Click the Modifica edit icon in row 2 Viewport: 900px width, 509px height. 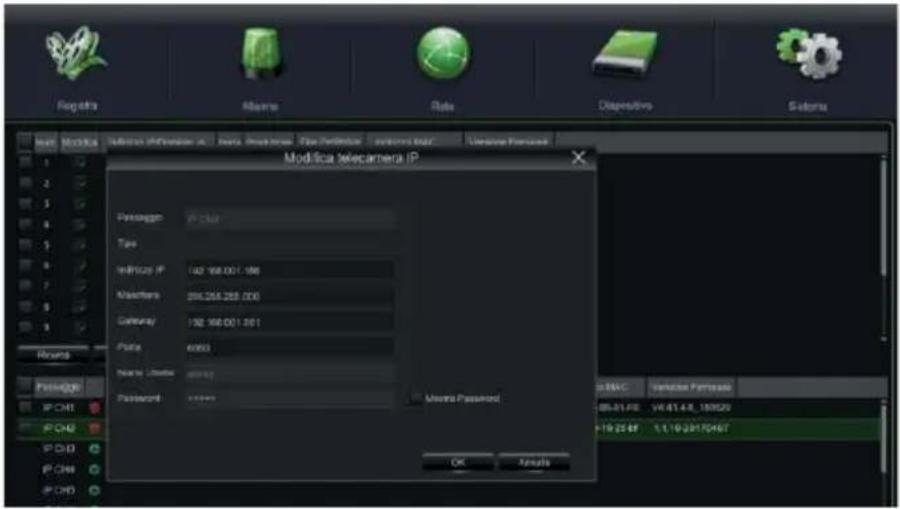81,184
